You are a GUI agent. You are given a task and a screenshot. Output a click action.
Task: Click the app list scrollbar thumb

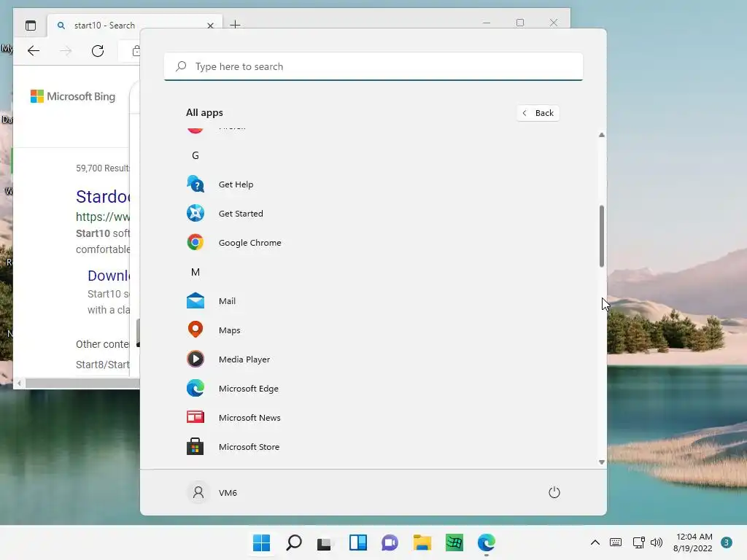602,236
